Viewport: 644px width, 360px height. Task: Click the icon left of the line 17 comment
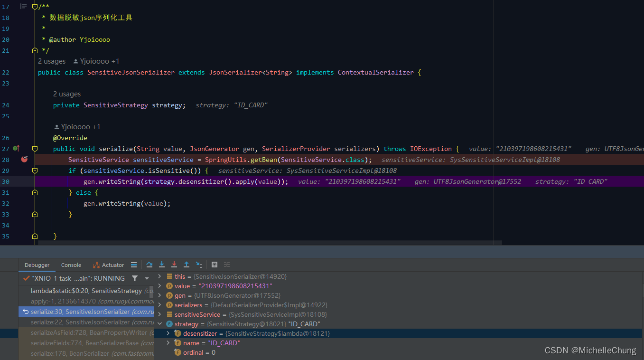coord(23,6)
